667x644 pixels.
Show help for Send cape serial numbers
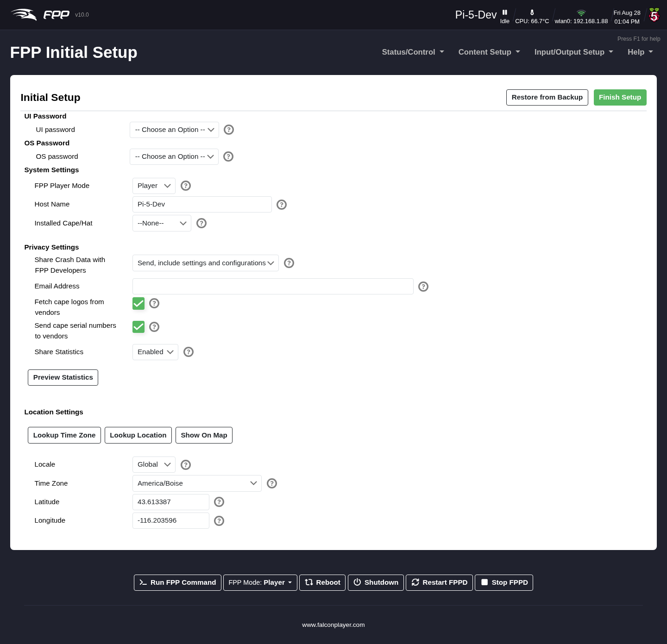(x=154, y=327)
